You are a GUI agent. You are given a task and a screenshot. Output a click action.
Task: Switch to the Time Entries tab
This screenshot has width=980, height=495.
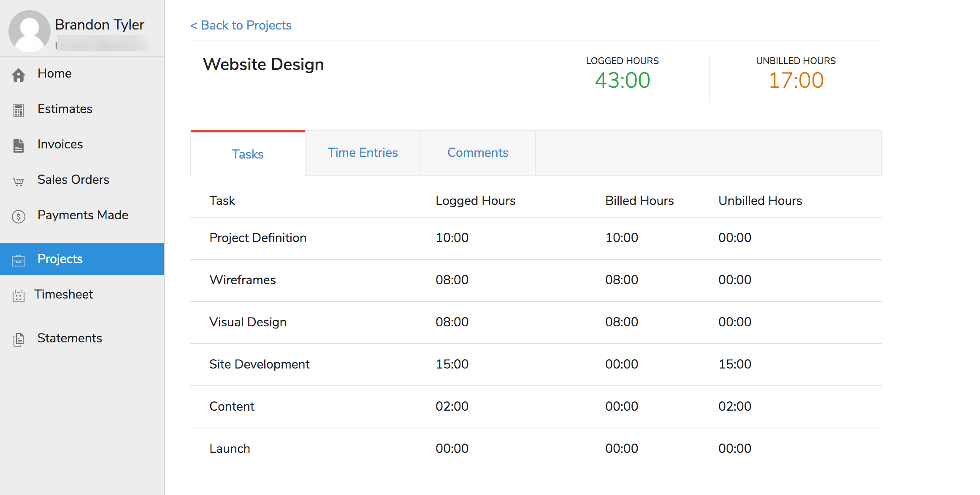click(x=363, y=153)
